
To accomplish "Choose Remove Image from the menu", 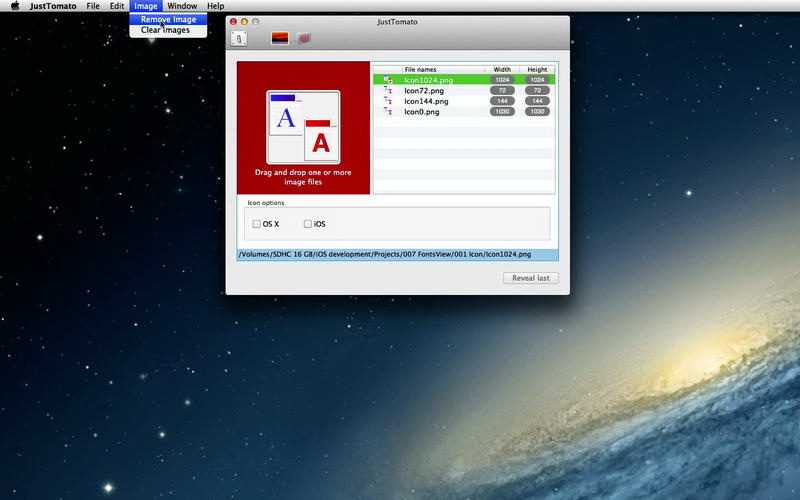I will point(168,19).
